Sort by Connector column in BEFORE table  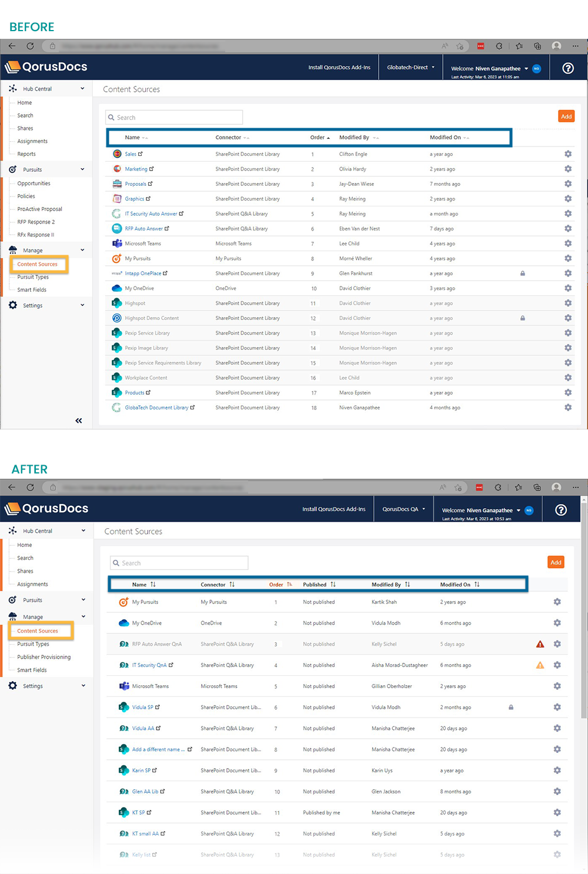pyautogui.click(x=232, y=138)
